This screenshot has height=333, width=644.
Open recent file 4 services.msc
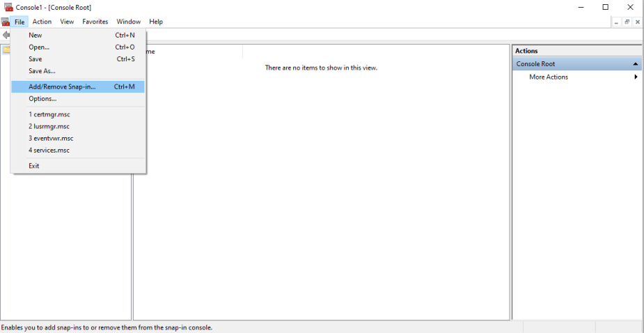pyautogui.click(x=78, y=150)
